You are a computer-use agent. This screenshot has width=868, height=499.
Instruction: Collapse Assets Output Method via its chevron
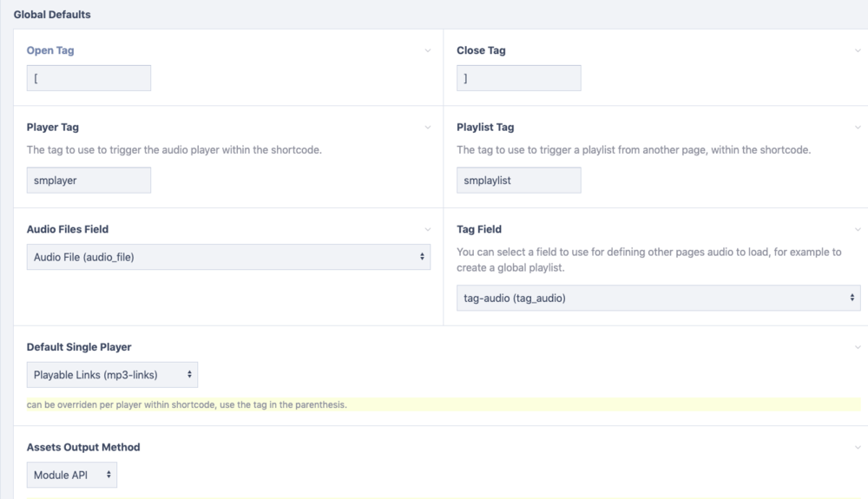click(x=858, y=448)
